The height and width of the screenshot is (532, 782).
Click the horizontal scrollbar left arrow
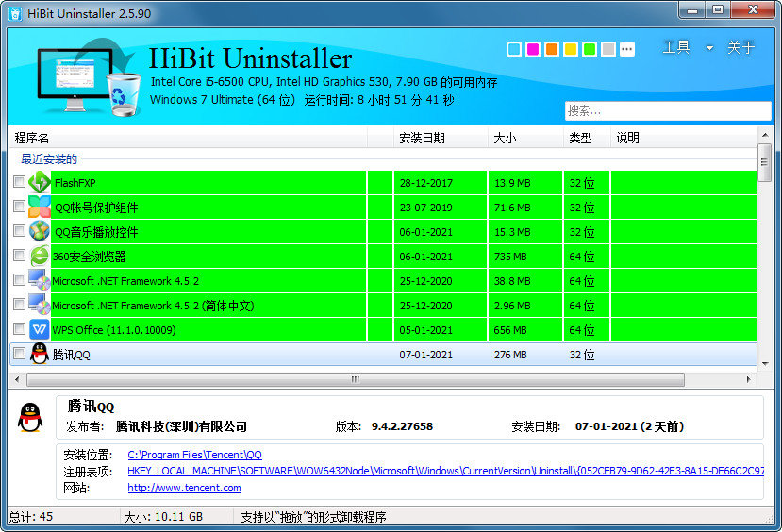tap(18, 379)
